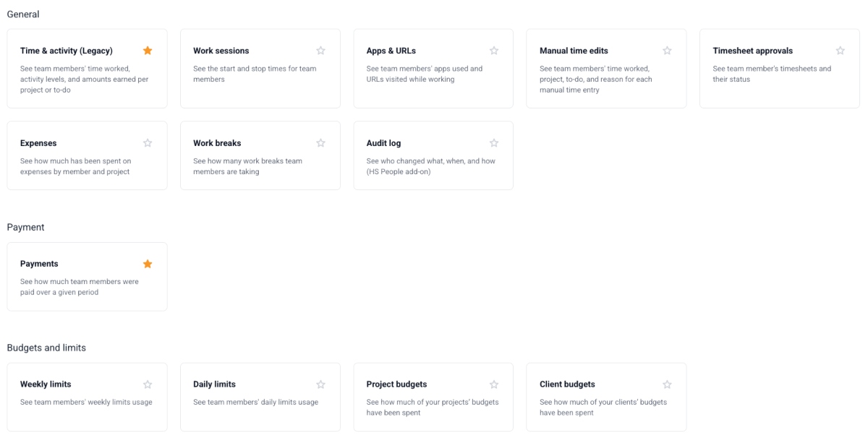Star the Daily limits report
868x446 pixels.
pyautogui.click(x=320, y=384)
